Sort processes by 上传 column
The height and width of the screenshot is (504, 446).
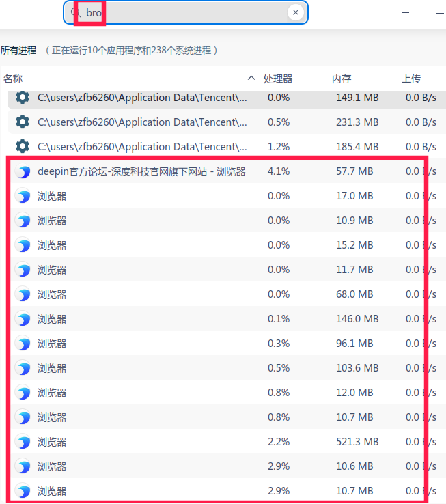pos(411,79)
